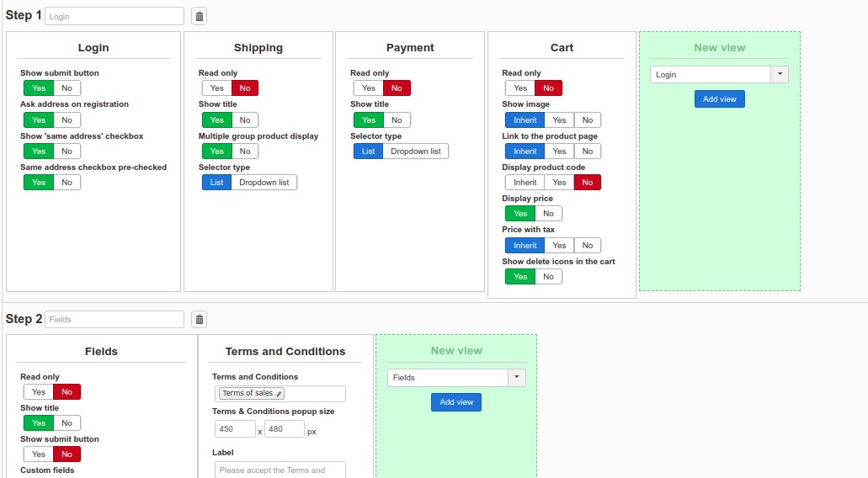868x478 pixels.
Task: Open the Step 1 New view dropdown showing Login
Action: click(719, 75)
